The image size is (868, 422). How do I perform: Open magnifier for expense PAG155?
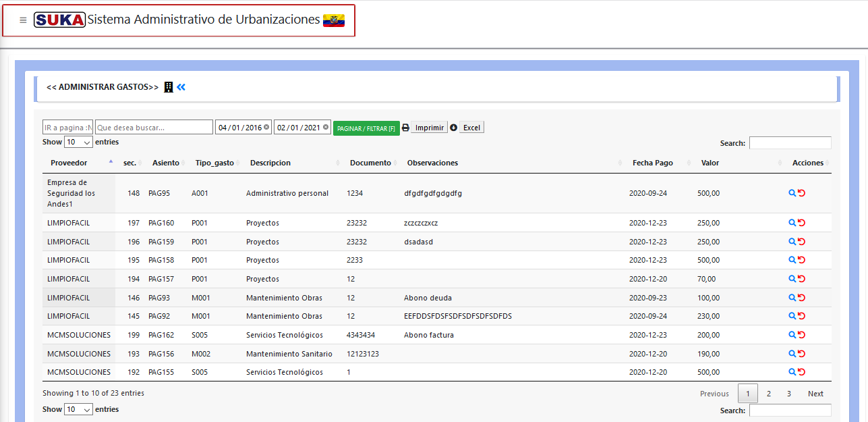tap(792, 372)
